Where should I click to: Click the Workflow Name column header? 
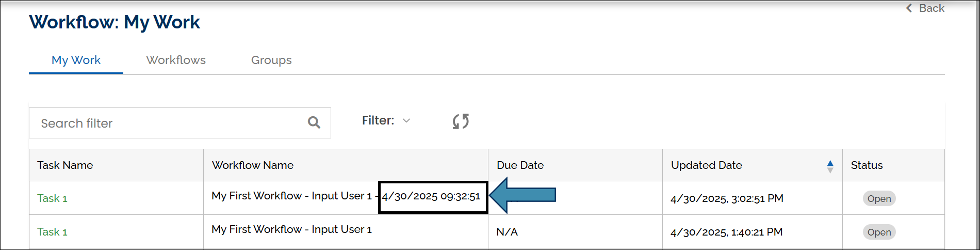(x=253, y=165)
